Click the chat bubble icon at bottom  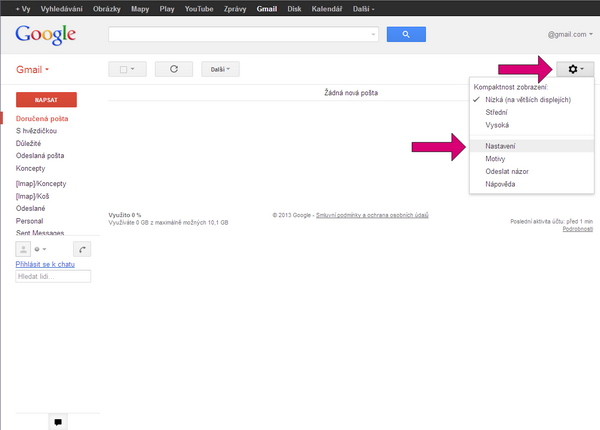pos(58,422)
